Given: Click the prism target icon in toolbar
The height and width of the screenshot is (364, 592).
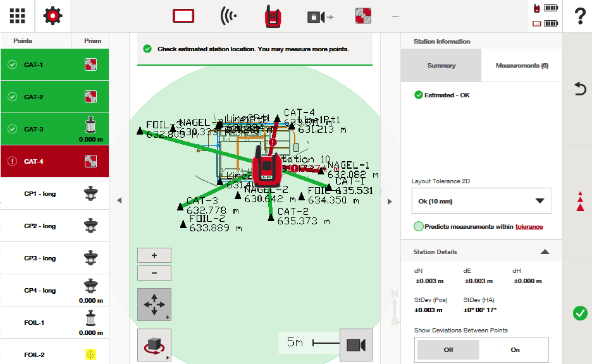Looking at the screenshot, I should [x=363, y=16].
